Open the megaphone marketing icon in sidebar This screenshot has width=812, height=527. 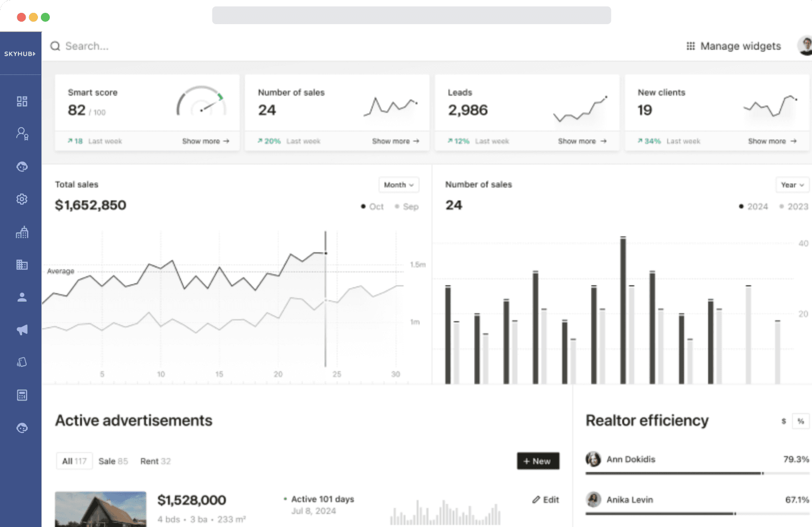tap(22, 330)
